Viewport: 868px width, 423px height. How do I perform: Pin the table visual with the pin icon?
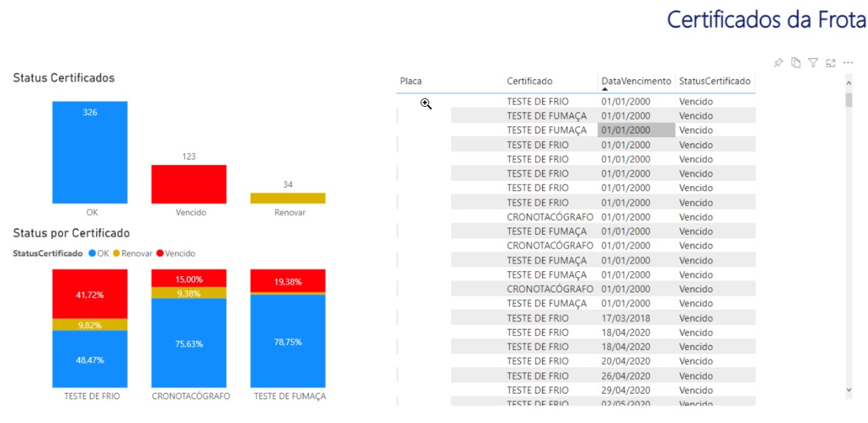pyautogui.click(x=778, y=63)
